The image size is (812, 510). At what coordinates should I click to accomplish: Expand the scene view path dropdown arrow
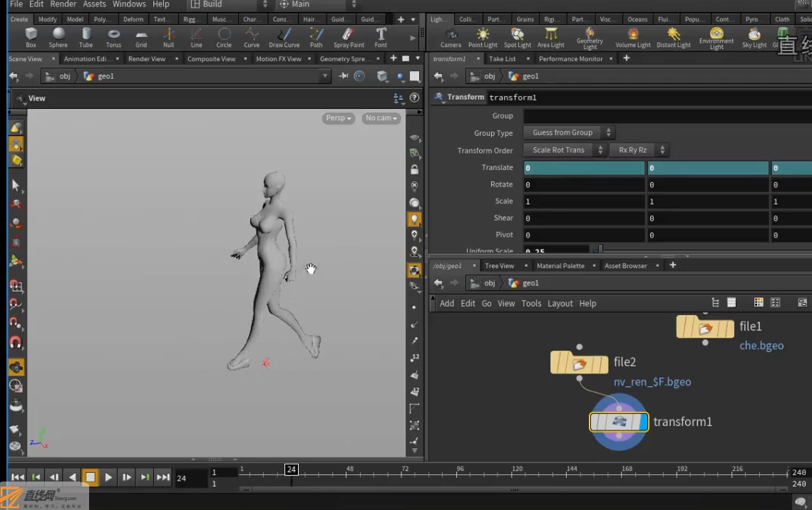(x=325, y=76)
